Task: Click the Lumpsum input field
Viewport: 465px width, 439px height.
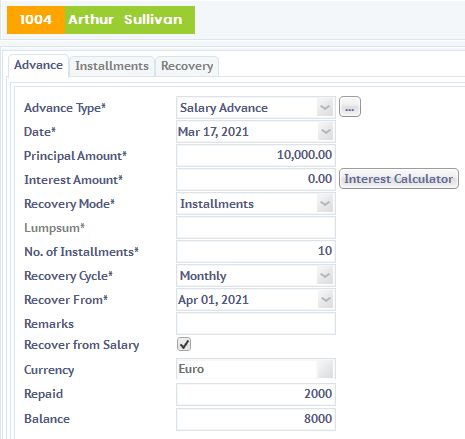Action: [x=256, y=227]
